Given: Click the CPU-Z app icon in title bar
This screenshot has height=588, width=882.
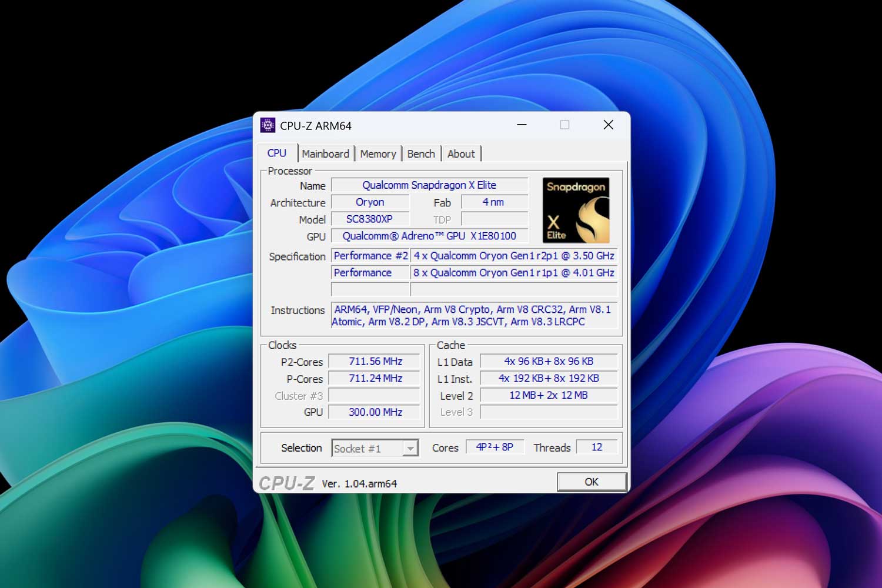Looking at the screenshot, I should tap(268, 125).
